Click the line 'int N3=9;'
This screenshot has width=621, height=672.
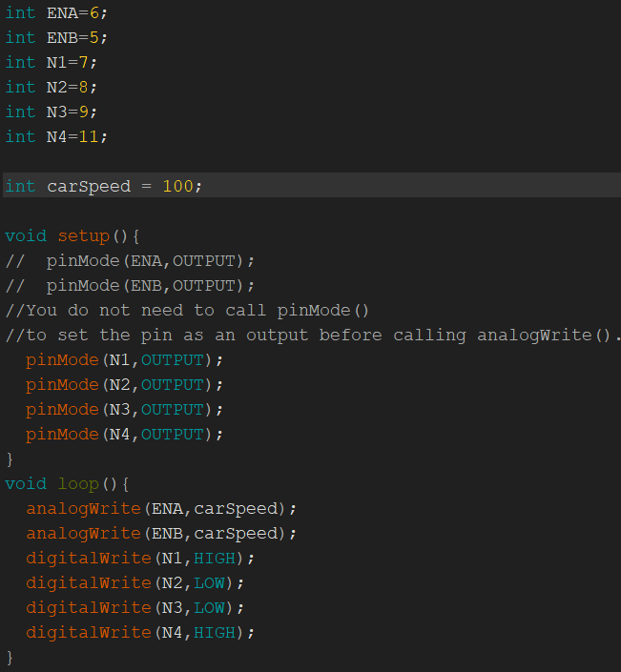52,112
